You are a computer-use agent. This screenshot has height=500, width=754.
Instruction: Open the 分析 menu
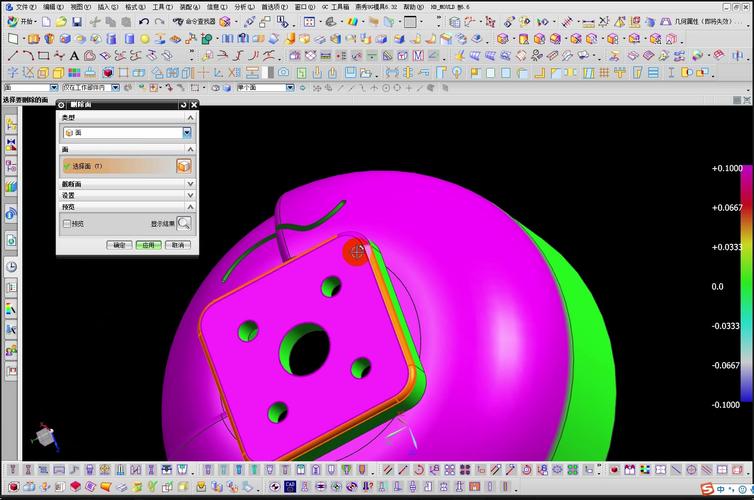(245, 7)
